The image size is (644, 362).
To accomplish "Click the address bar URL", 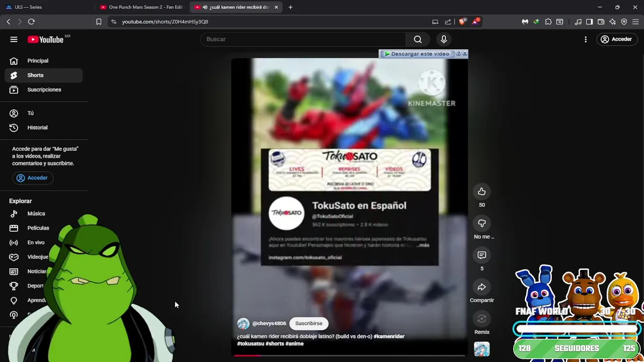I will click(165, 22).
